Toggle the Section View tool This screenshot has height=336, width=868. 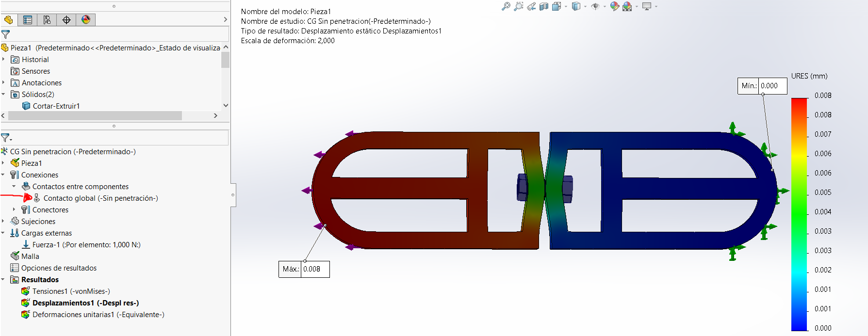click(x=544, y=6)
